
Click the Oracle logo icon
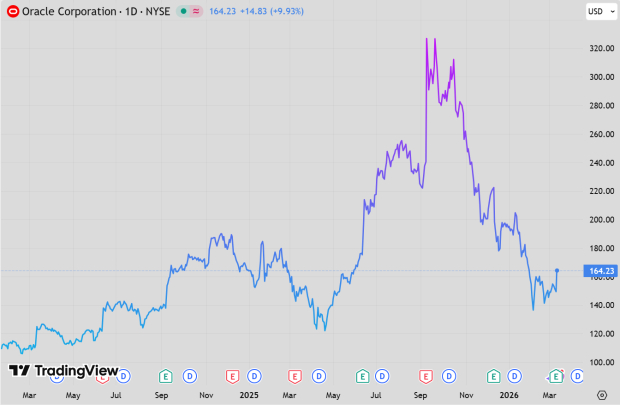click(x=13, y=11)
